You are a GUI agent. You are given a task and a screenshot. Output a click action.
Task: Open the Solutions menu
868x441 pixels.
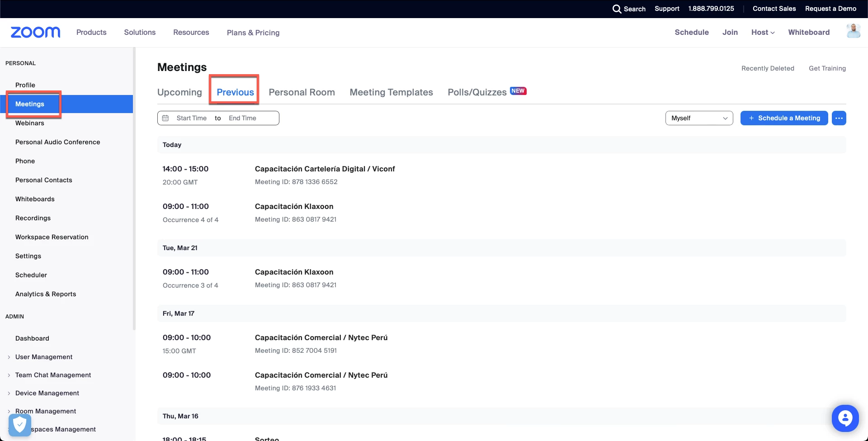140,33
